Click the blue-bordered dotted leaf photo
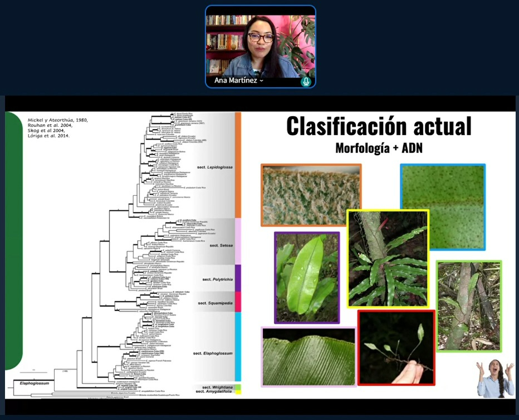 (443, 207)
